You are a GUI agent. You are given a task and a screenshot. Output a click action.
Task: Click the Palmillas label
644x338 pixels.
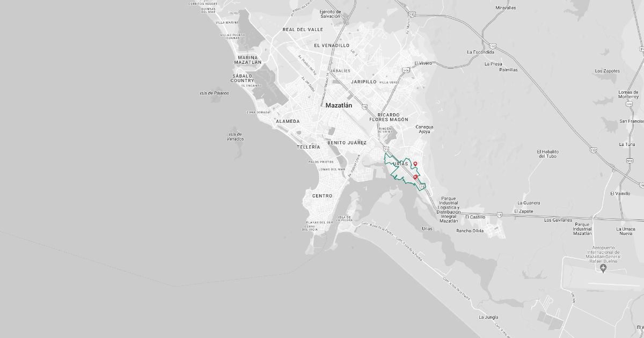click(509, 70)
